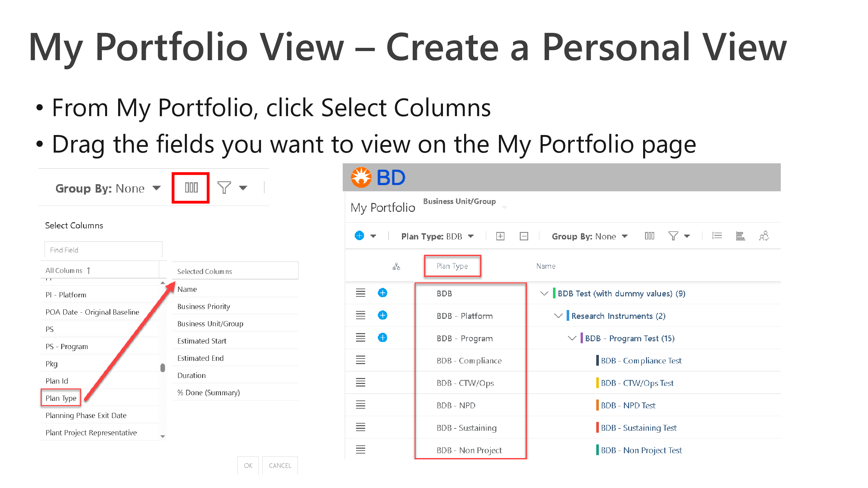Select Duration in Selected Columns

(x=191, y=375)
